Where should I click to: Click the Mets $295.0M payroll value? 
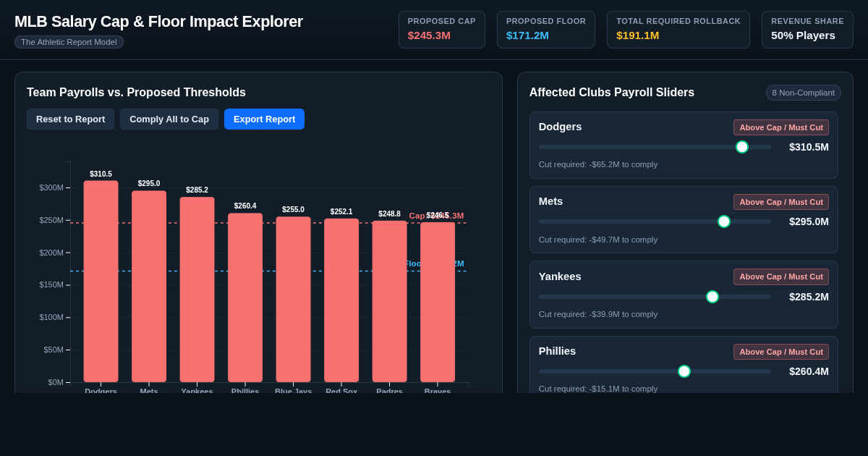pos(809,221)
